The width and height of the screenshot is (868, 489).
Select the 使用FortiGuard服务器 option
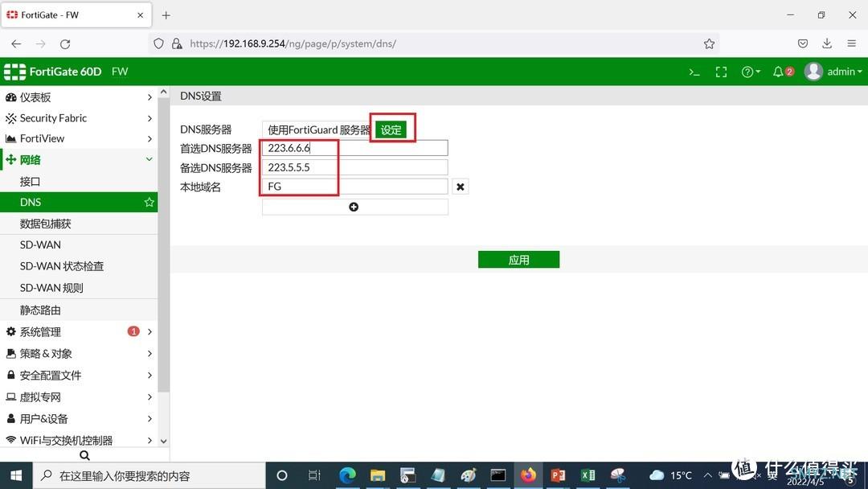click(318, 129)
